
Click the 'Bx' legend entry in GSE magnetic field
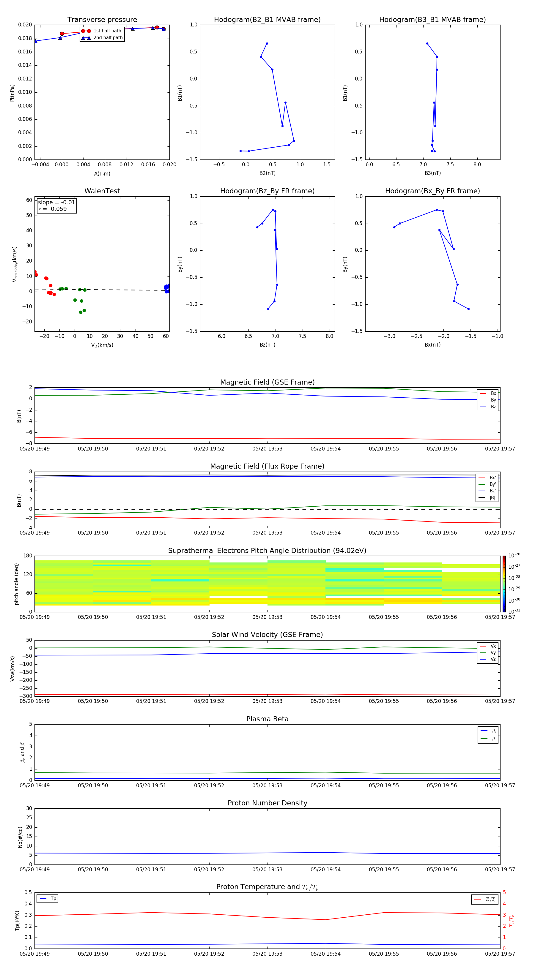[488, 393]
